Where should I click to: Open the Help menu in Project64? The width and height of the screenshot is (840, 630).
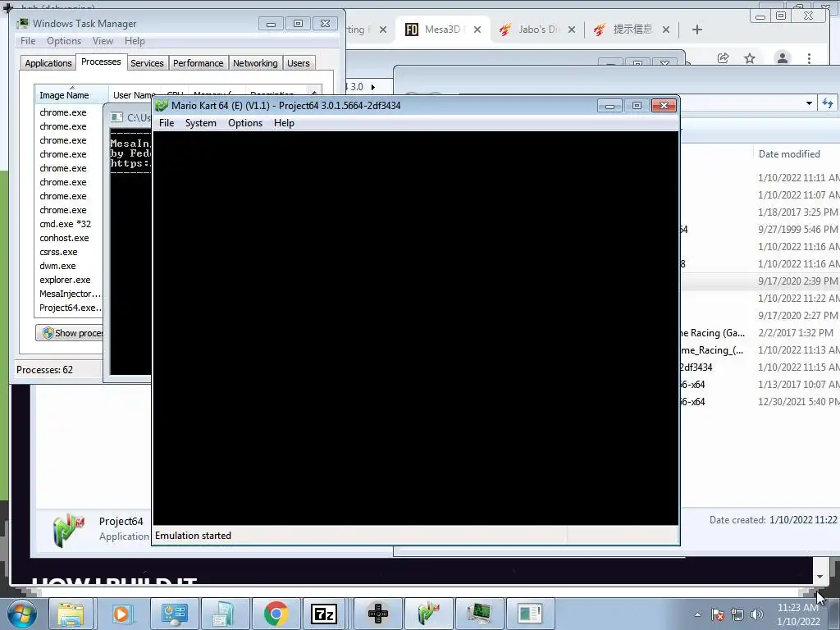(284, 123)
